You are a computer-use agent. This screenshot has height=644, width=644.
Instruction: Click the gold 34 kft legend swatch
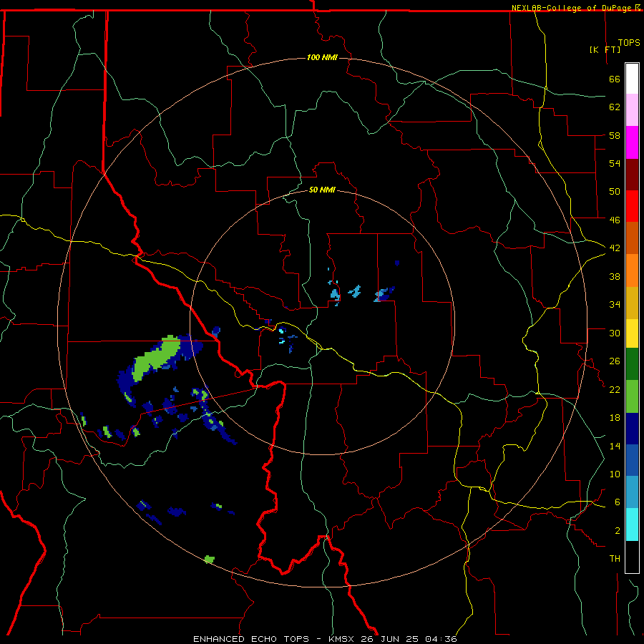pos(632,303)
